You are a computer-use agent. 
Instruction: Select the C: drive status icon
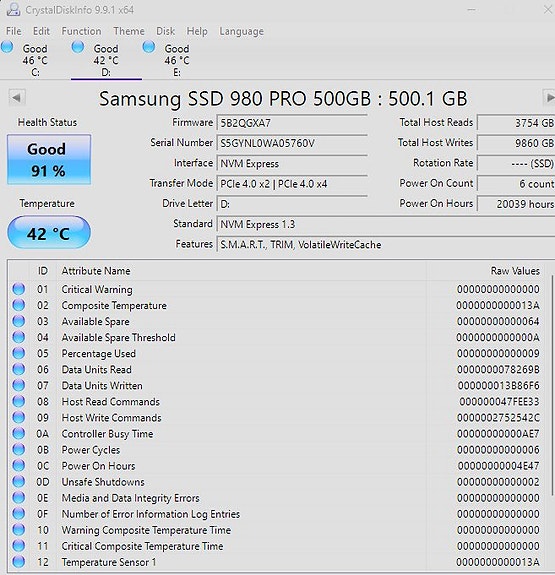pyautogui.click(x=7, y=47)
